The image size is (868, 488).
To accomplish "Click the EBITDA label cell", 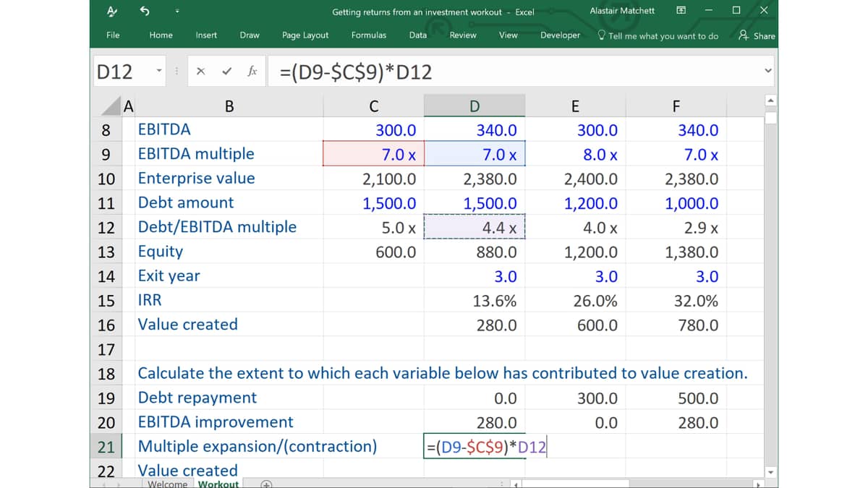I will [x=229, y=130].
